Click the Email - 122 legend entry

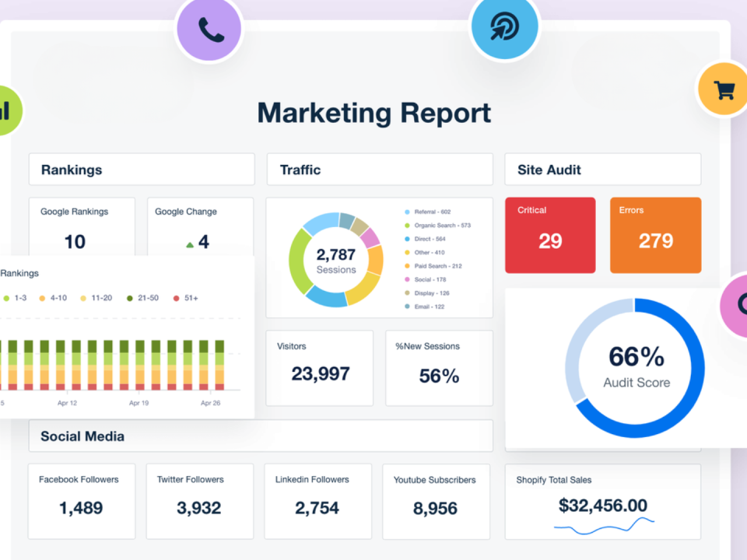click(x=424, y=306)
